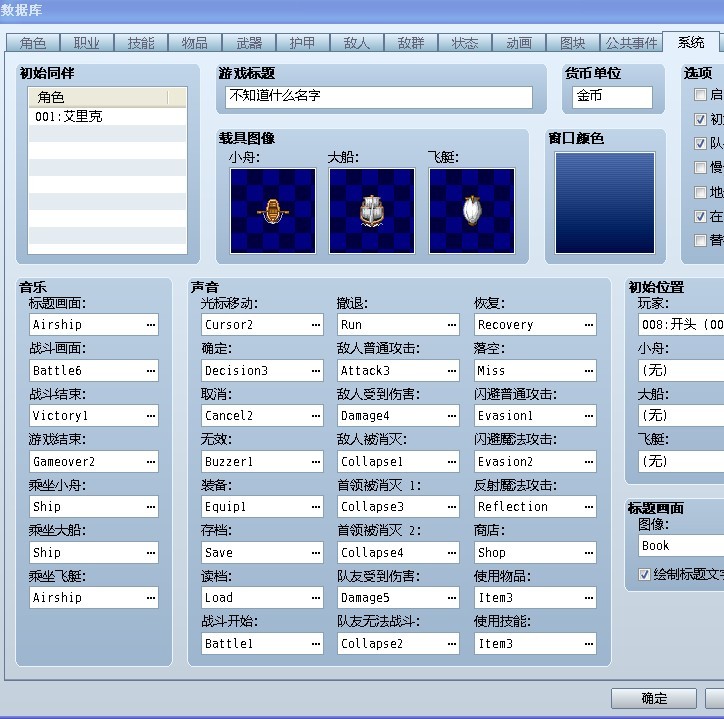The height and width of the screenshot is (719, 724).
Task: Change the 飞艇 airship vehicle image
Action: pos(472,211)
